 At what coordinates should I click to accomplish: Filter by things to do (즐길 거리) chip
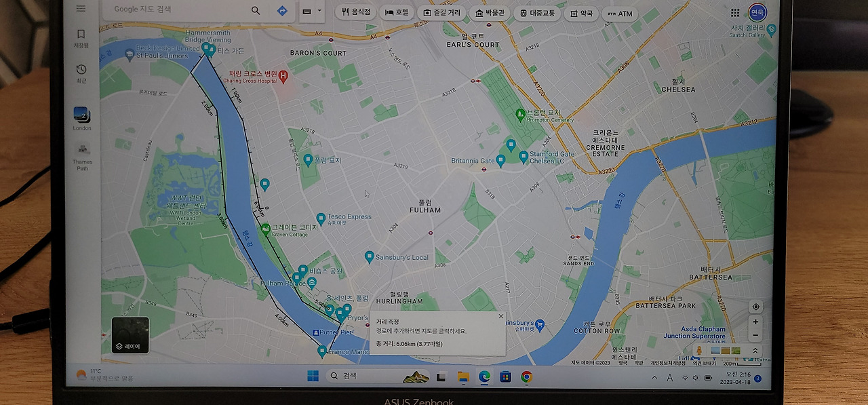coord(442,13)
